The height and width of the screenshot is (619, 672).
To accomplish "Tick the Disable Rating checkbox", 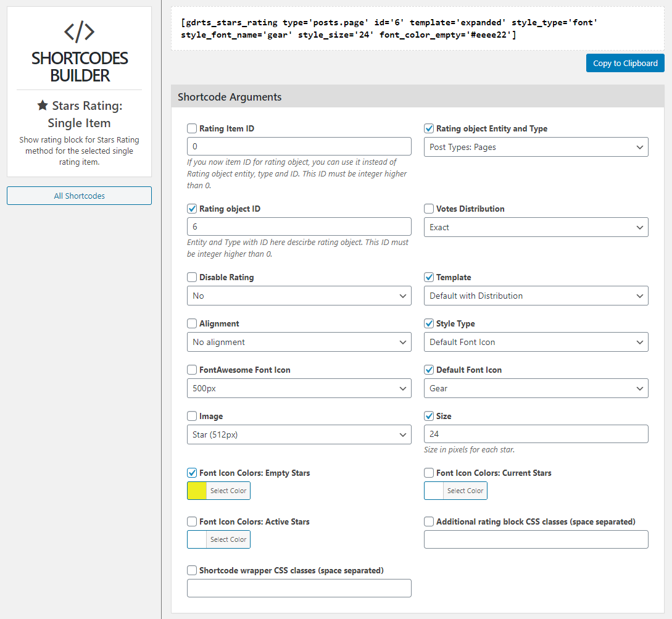I will (192, 277).
